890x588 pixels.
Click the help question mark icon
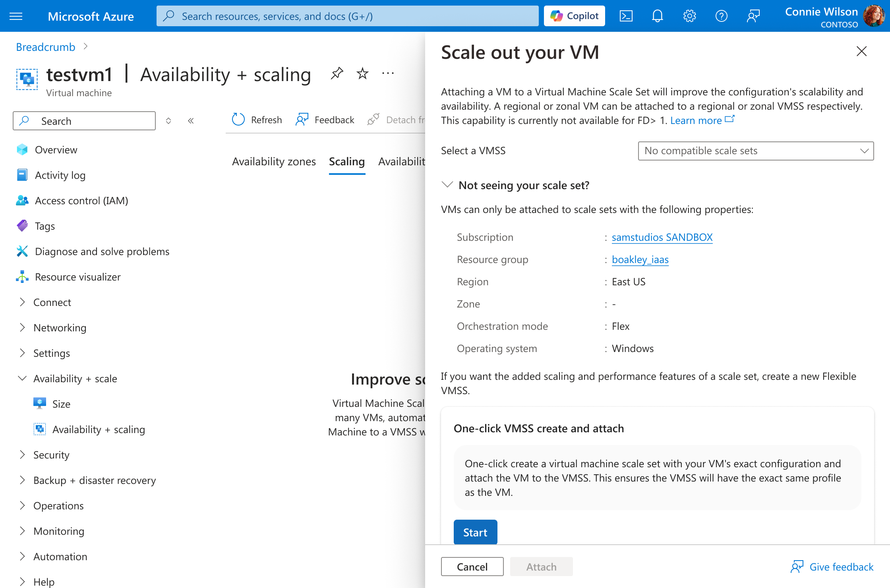pos(721,16)
